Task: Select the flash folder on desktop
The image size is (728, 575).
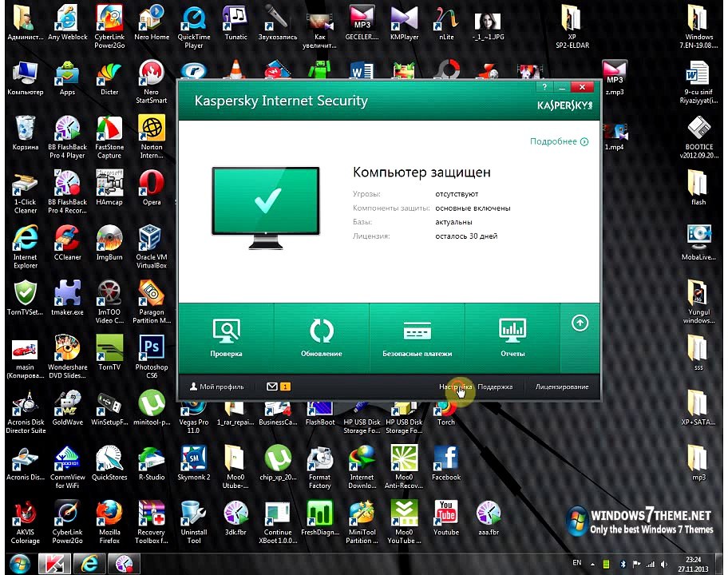Action: (x=698, y=188)
